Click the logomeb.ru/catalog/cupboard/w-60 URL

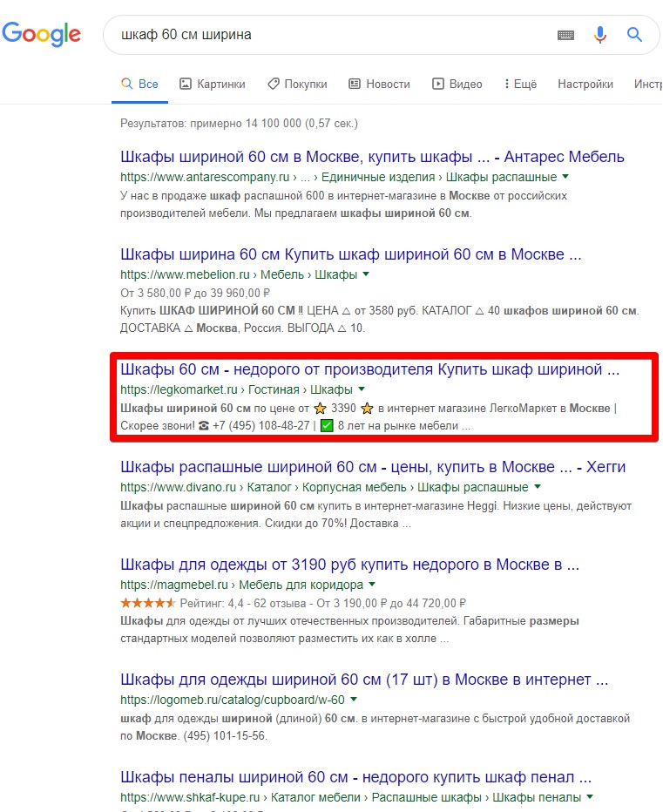click(x=233, y=700)
